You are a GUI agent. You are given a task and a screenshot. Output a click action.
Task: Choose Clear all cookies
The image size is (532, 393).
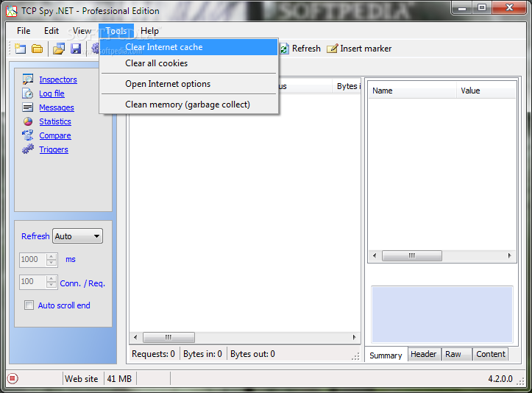tap(189, 63)
